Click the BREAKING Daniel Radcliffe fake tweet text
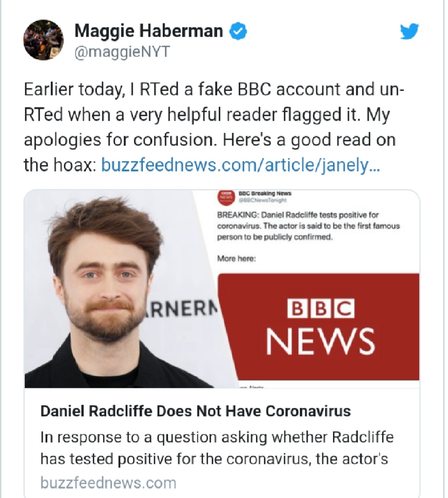448x498 pixels. pyautogui.click(x=308, y=226)
